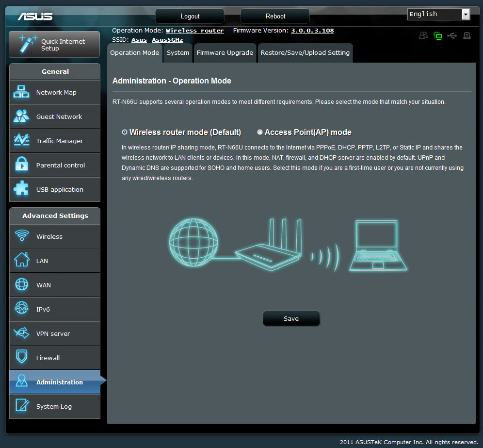Open the Traffic Manager menu item
The width and height of the screenshot is (483, 448).
(55, 141)
